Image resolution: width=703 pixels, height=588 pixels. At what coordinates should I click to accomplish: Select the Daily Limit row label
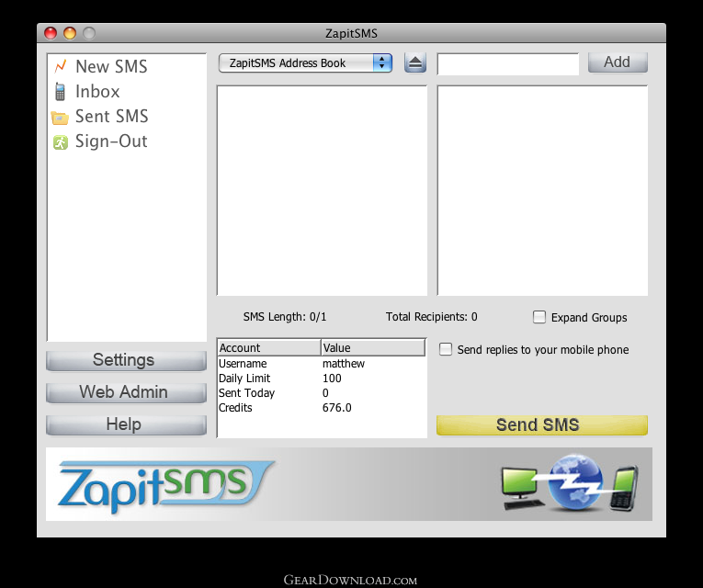tap(244, 379)
